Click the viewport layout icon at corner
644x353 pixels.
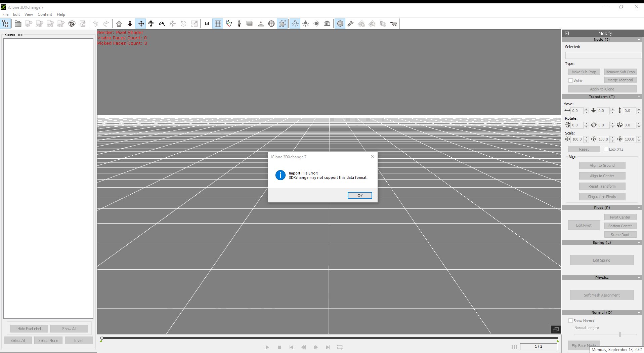coord(556,330)
